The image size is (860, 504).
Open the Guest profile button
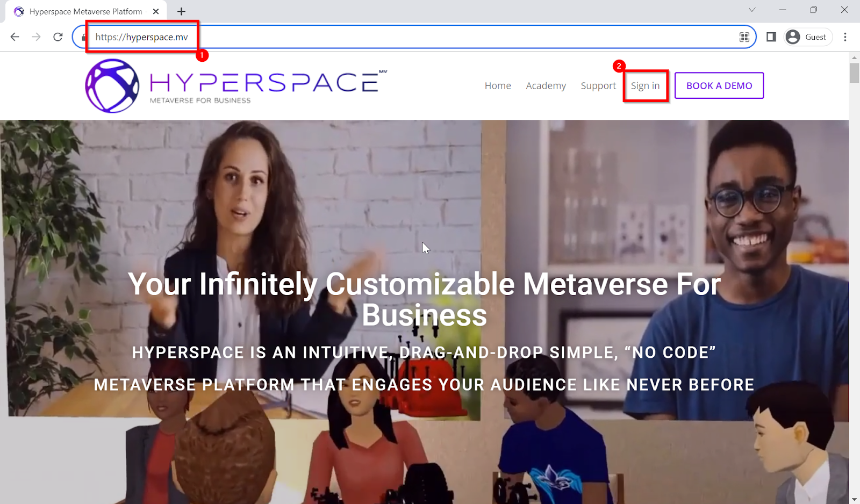pyautogui.click(x=808, y=37)
